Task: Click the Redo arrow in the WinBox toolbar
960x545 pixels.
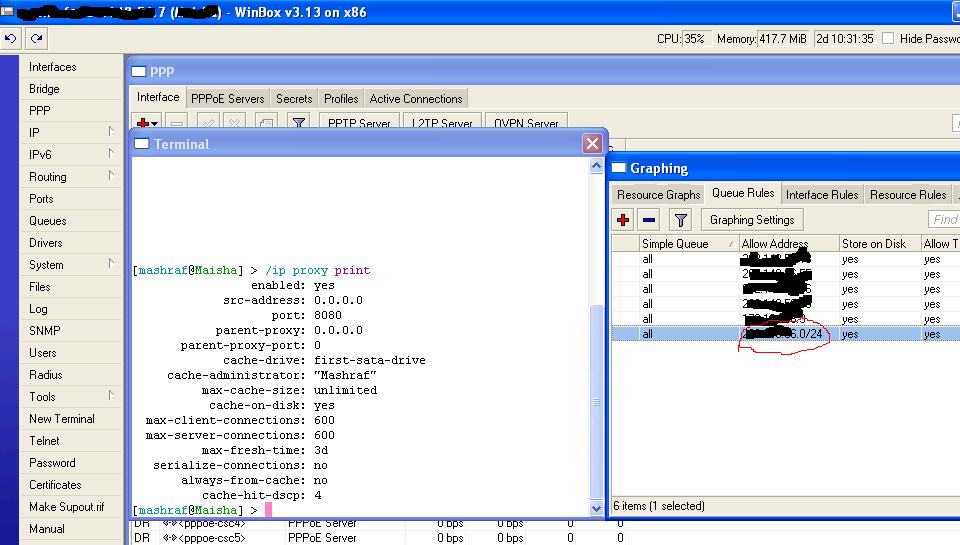Action: coord(37,39)
